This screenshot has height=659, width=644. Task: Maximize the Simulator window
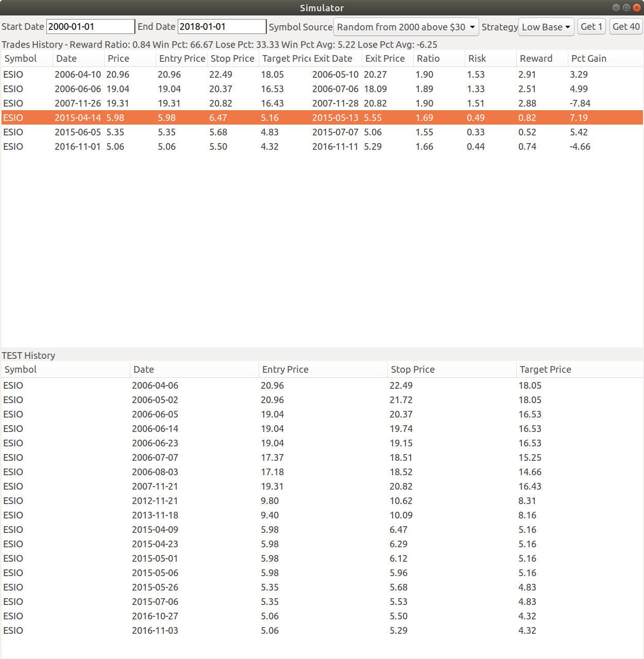pos(626,7)
